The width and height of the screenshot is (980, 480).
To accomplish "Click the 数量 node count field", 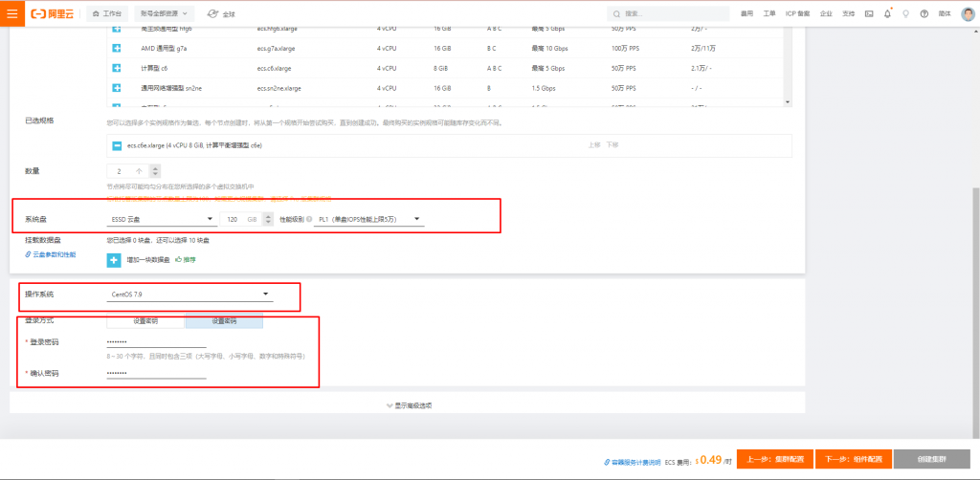I will [x=127, y=171].
